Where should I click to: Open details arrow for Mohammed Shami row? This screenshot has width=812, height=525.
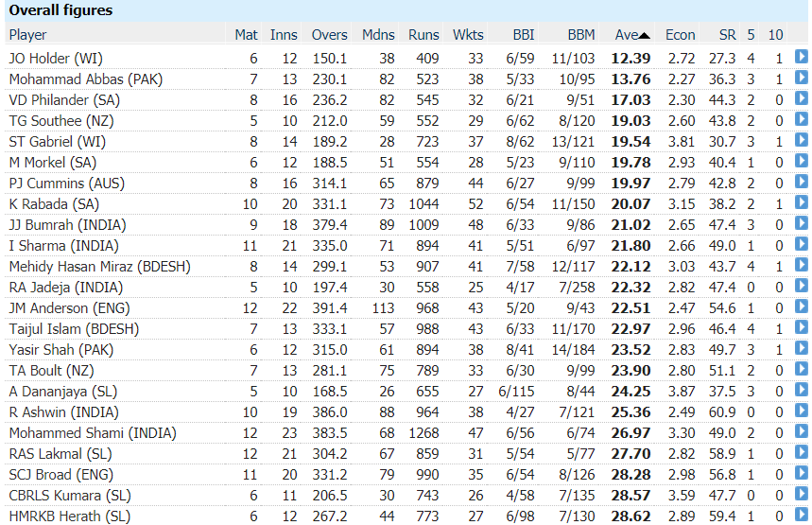801,431
